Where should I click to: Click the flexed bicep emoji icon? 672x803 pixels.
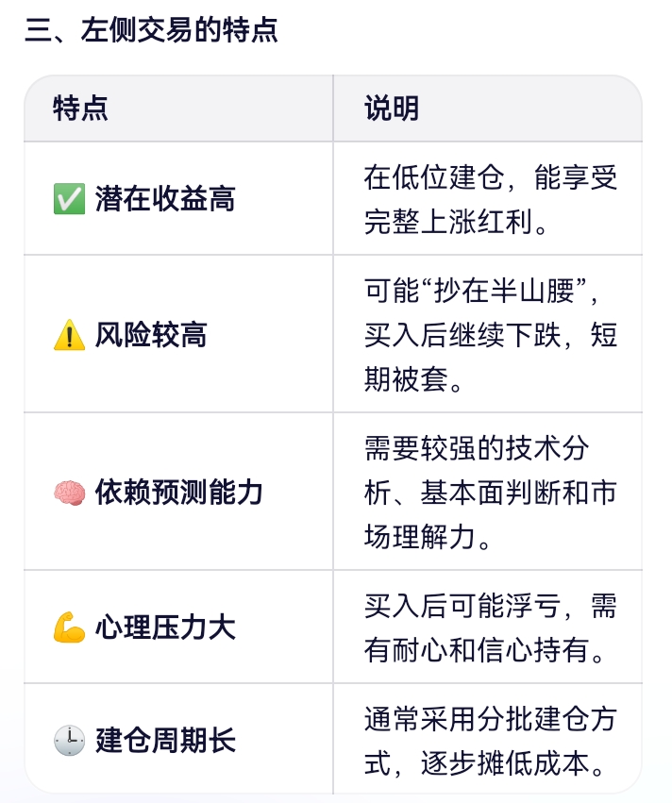click(x=69, y=627)
